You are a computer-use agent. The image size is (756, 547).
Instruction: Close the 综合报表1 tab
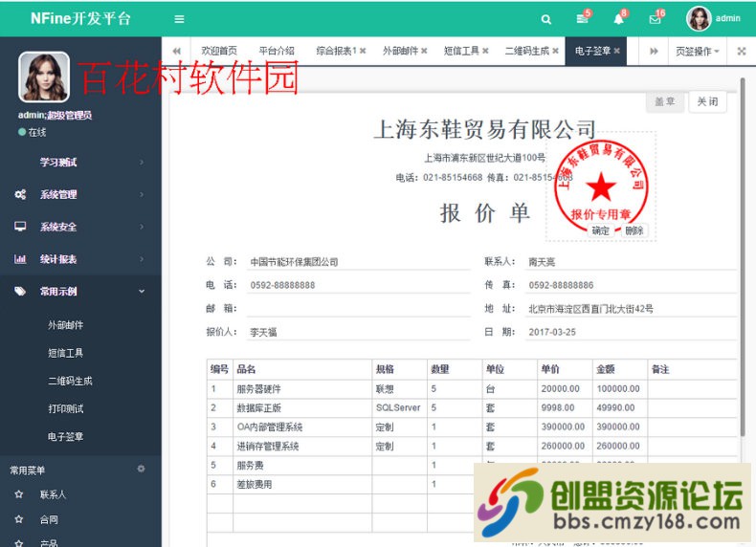coord(363,51)
